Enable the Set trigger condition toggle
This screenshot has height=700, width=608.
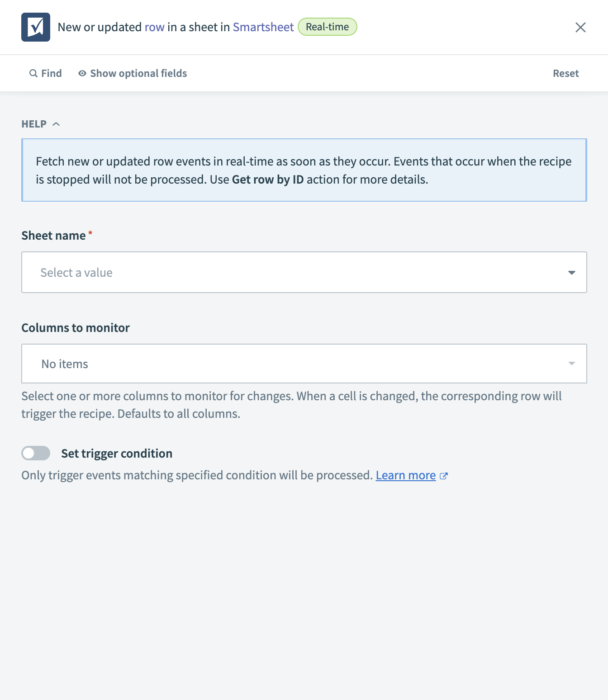[36, 453]
